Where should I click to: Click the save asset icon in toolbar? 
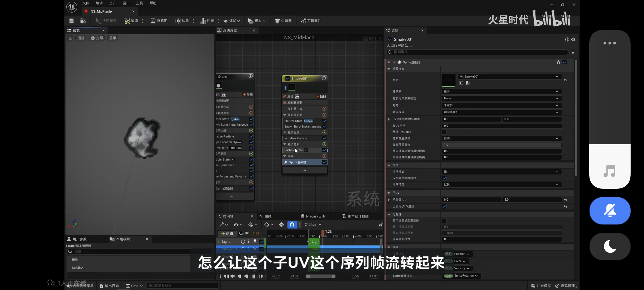[71, 21]
